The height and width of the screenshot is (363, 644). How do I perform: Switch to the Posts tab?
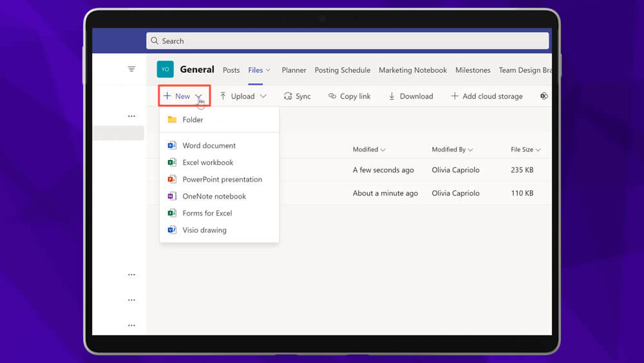[231, 70]
